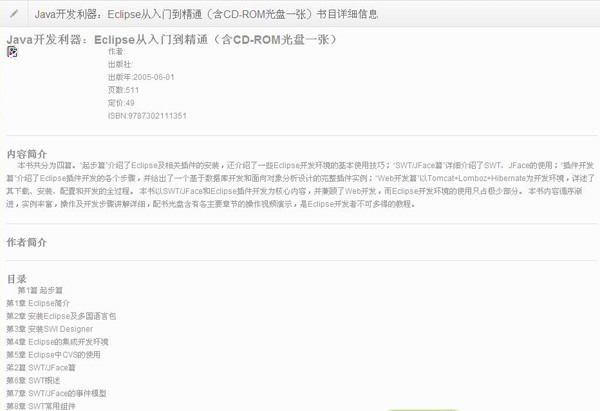Select the ISBN number 9787302111351
This screenshot has width=600, height=411.
147,116
